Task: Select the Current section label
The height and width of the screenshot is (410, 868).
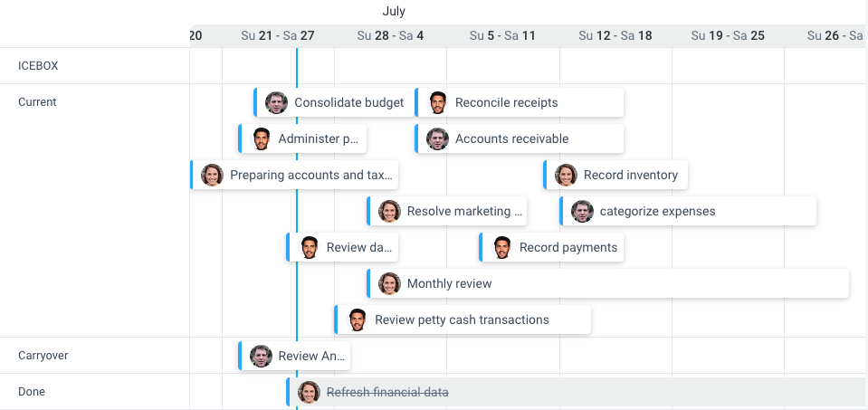Action: [37, 101]
